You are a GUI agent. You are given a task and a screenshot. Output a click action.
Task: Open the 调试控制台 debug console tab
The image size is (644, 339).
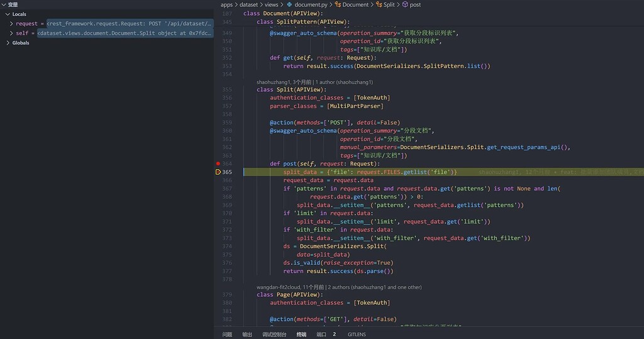[274, 334]
